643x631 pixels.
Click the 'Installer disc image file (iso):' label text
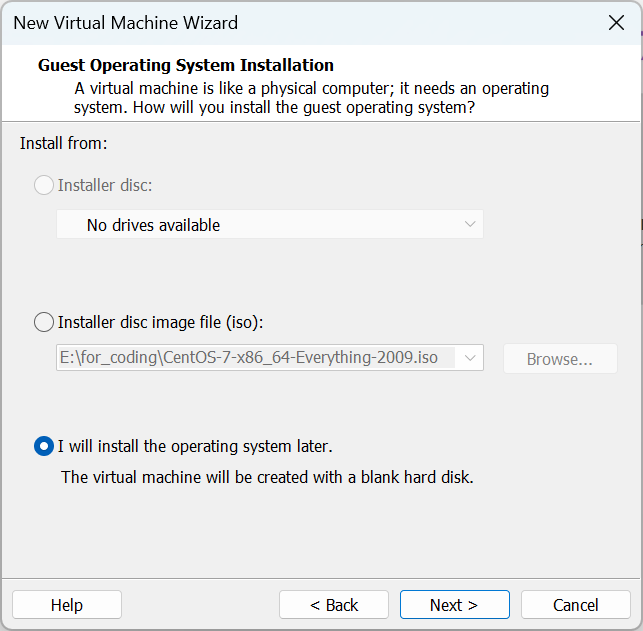[160, 322]
